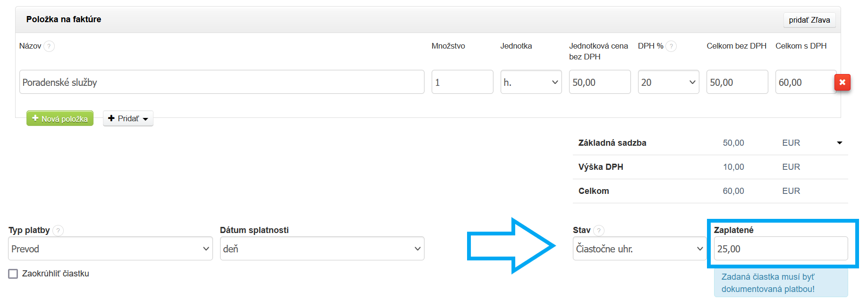868x300 pixels.
Task: Click help icon beside Typ platby
Action: [58, 230]
